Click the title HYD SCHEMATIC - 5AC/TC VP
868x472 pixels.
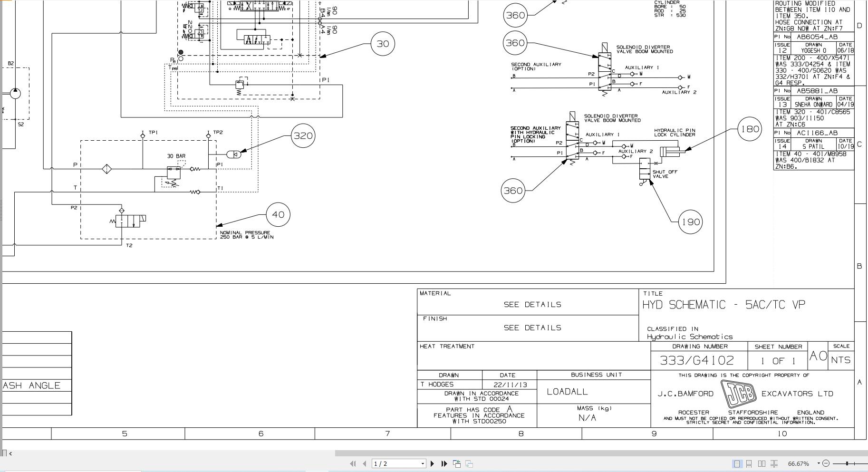(723, 305)
